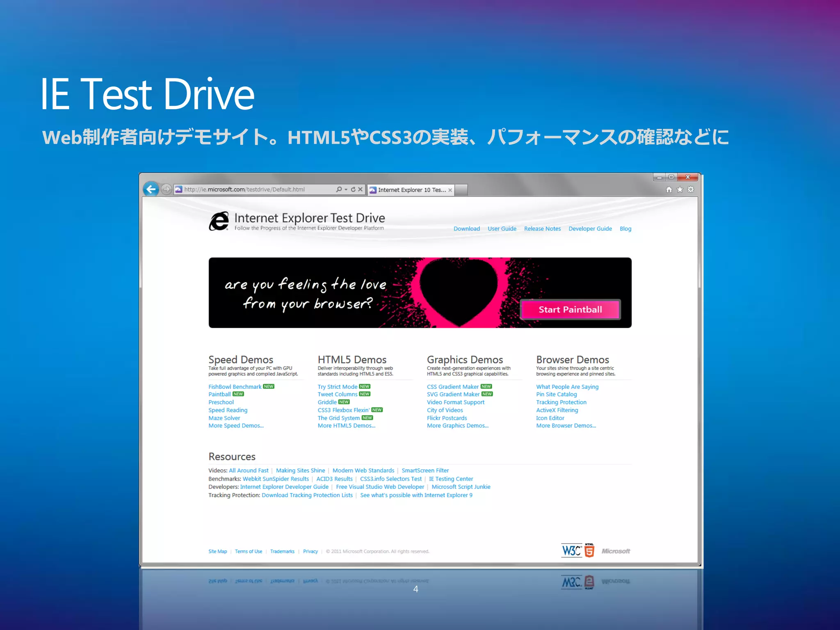Open Webkit SunSpider Results link
This screenshot has height=630, width=840.
click(x=276, y=479)
